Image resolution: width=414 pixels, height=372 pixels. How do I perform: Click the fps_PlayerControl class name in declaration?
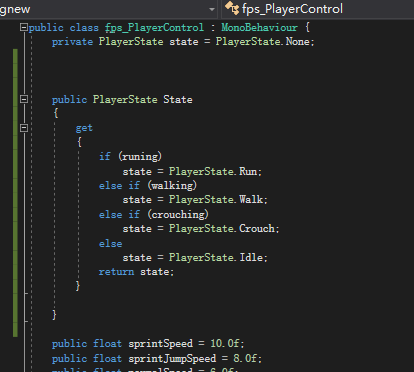tap(154, 28)
